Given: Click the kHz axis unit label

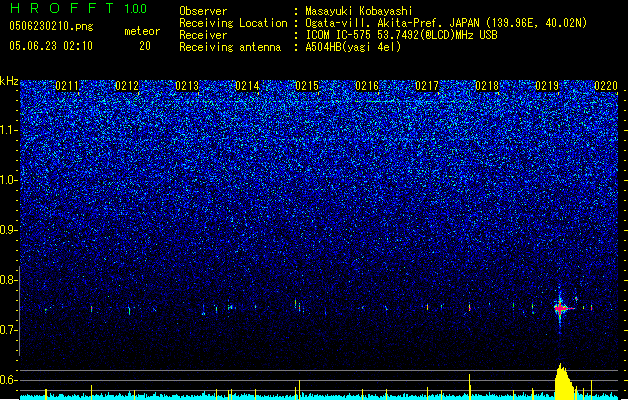Looking at the screenshot, I should point(9,81).
